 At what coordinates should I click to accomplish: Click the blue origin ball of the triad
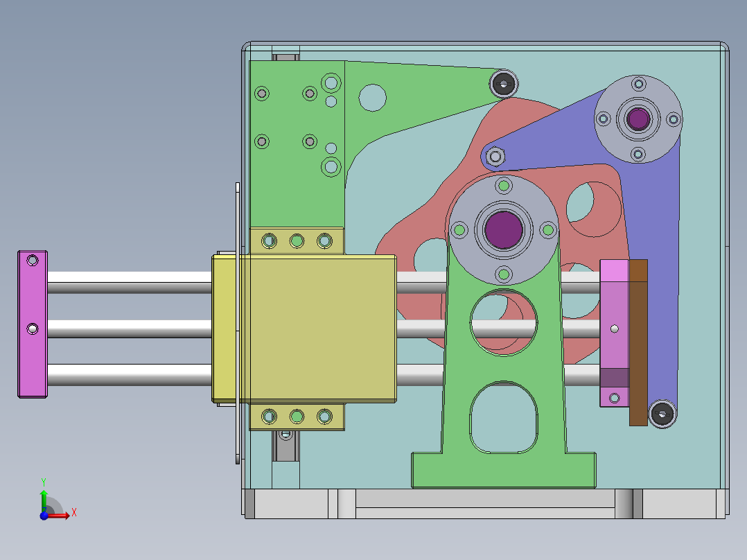tap(44, 516)
